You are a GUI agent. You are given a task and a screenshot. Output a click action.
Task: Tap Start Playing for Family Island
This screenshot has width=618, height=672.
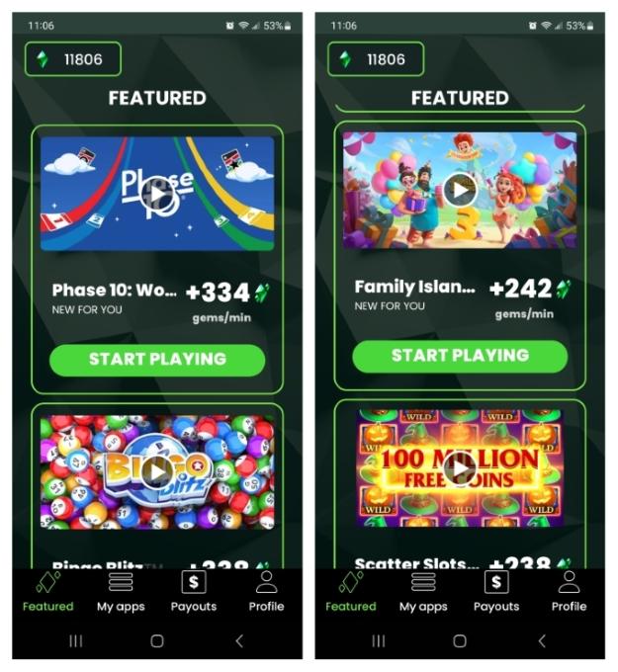pyautogui.click(x=460, y=356)
